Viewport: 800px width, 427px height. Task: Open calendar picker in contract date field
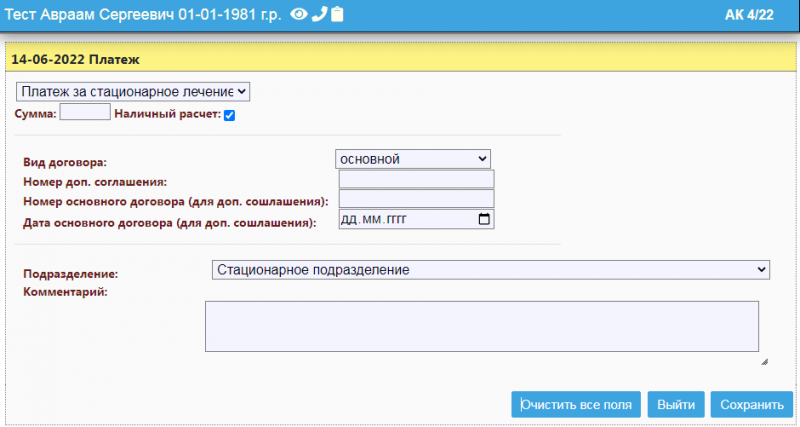point(485,219)
